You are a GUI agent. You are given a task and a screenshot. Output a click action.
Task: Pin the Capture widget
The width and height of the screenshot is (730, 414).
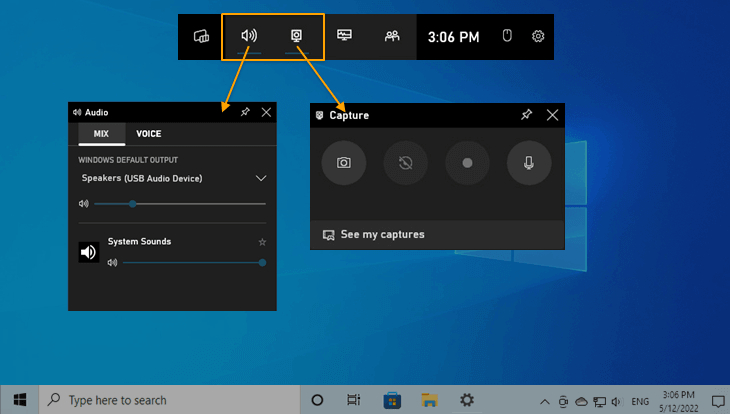(526, 115)
